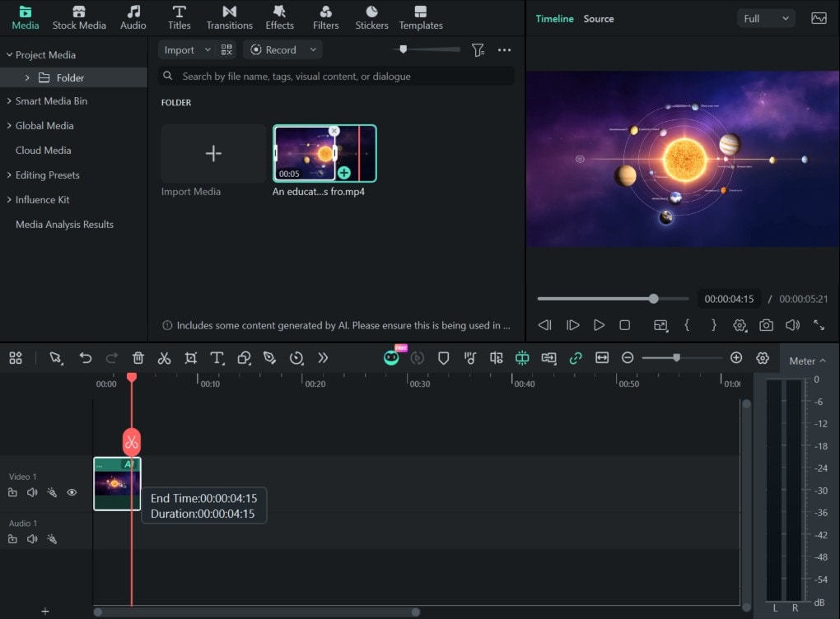
Task: Open the three-dot more options menu
Action: coord(504,49)
